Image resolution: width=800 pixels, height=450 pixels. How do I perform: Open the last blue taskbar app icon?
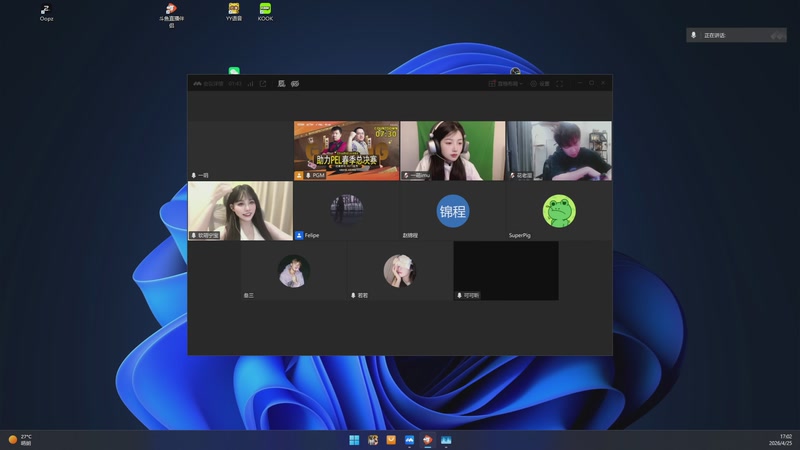(446, 440)
